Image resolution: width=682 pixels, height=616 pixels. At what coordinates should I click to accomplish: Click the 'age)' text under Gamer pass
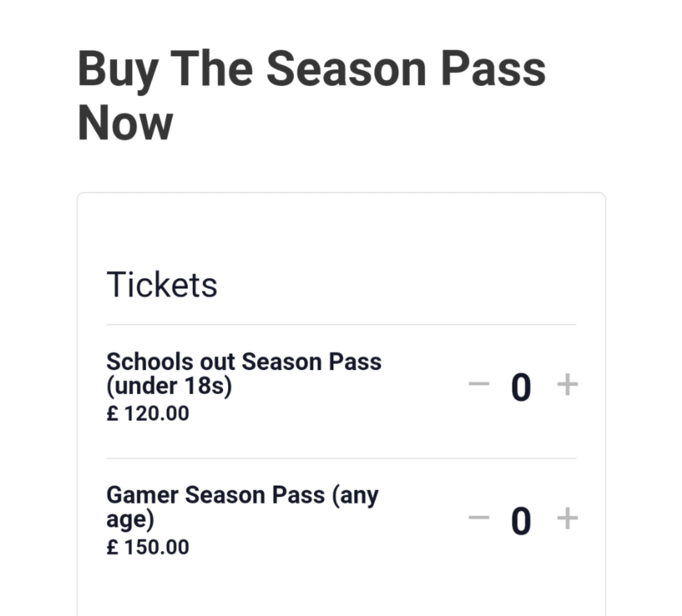coord(130,519)
